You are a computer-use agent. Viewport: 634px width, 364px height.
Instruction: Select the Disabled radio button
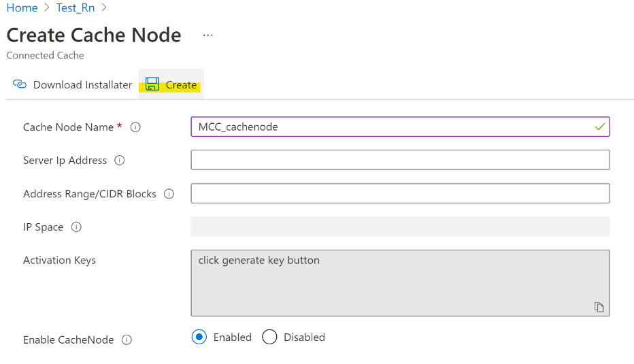coord(269,337)
